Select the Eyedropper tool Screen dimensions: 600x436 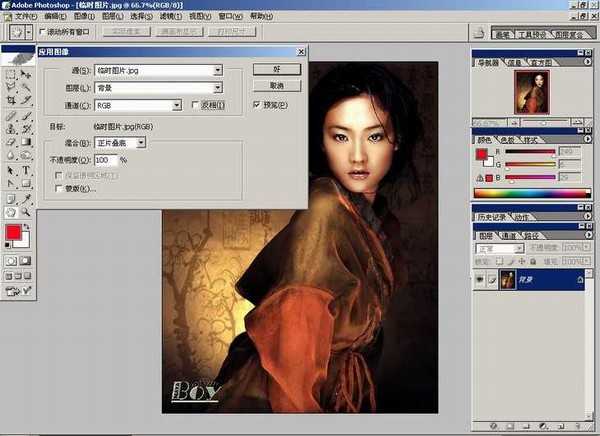(x=26, y=199)
